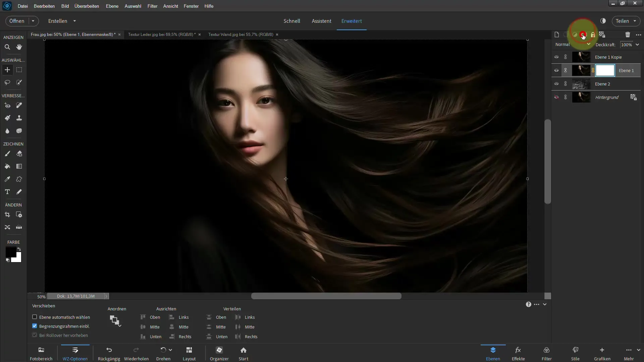Align layers using Ausrichten Oben
The image size is (644, 362).
point(150,317)
